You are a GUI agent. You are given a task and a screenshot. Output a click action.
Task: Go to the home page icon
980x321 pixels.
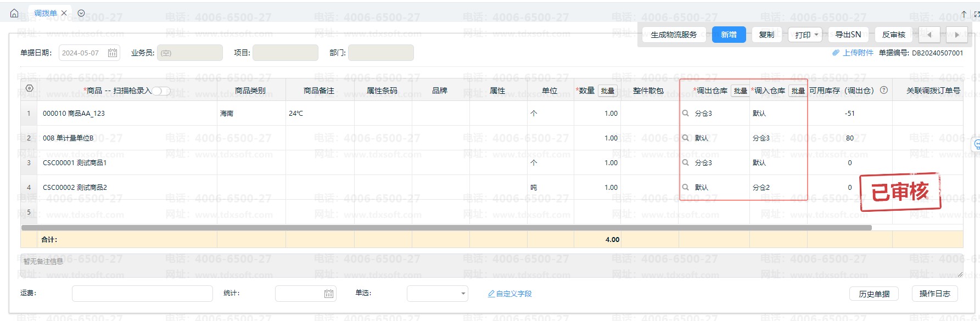coord(14,13)
